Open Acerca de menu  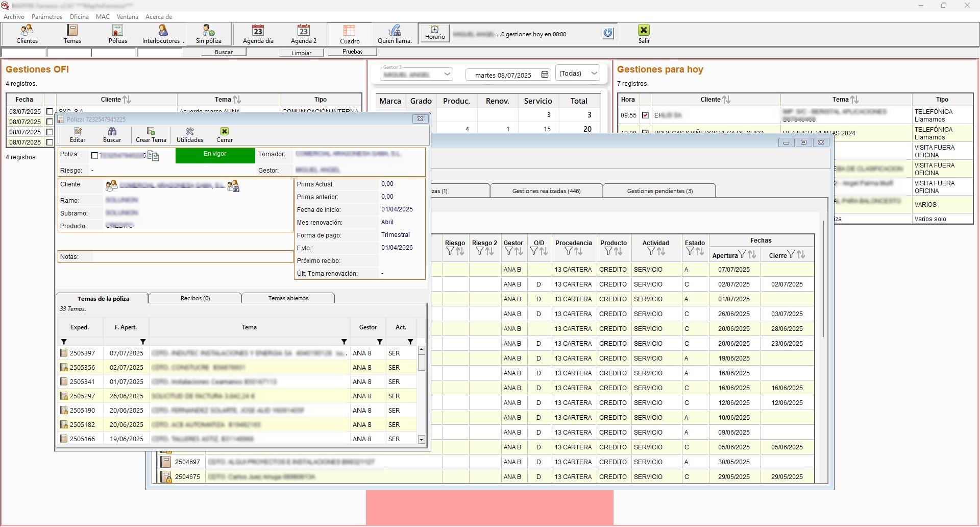[x=159, y=16]
